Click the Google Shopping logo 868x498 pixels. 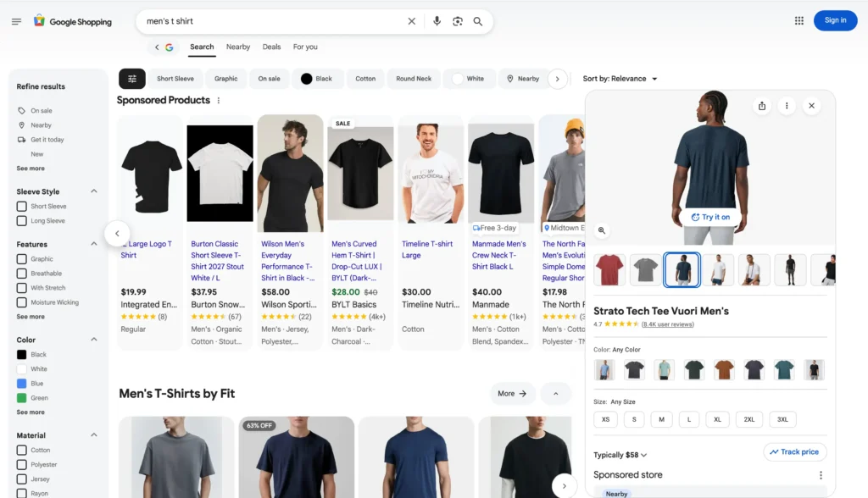click(x=73, y=21)
